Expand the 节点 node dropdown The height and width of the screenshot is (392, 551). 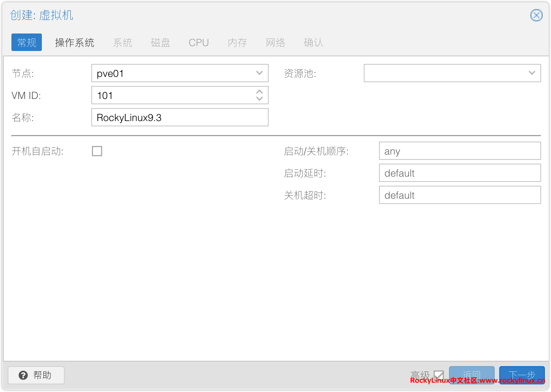[x=260, y=73]
